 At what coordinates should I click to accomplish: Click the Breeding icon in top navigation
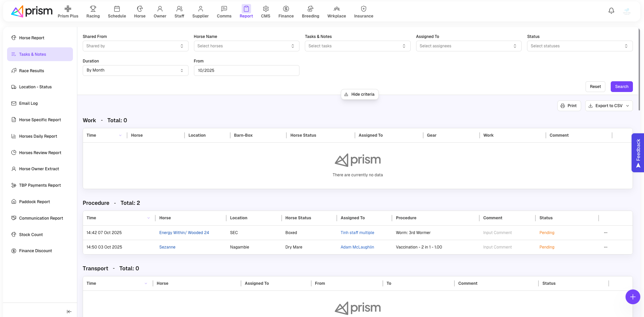tap(310, 9)
